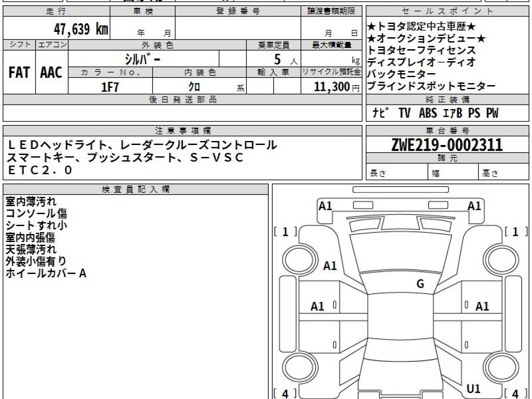Select the 11,300円 recycle deposit amount
The width and height of the screenshot is (532, 399).
click(337, 87)
